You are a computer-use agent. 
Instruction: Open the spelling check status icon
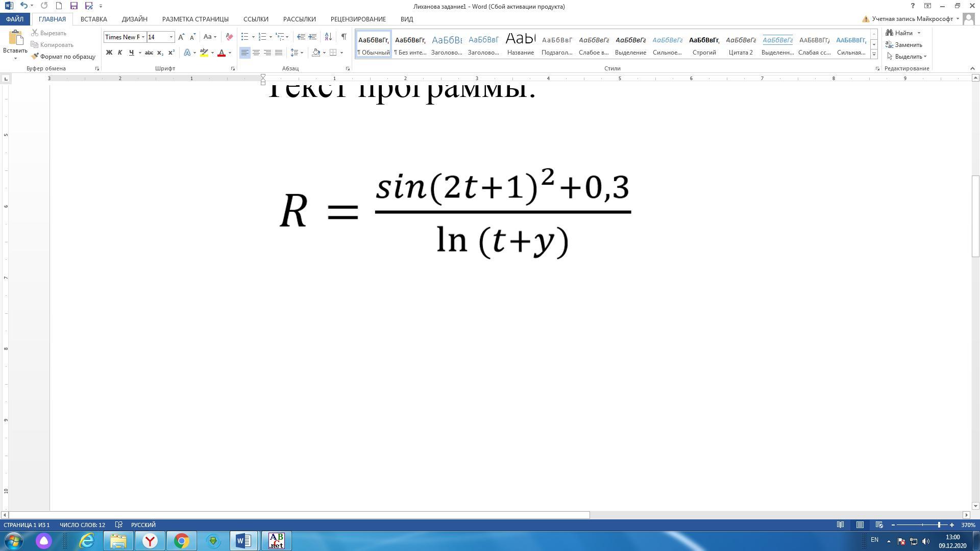118,525
